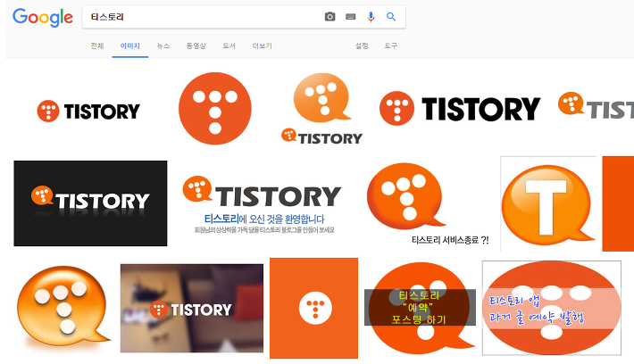Screen dimensions: 634x364
Task: Open search by image camera icon
Action: coord(330,17)
